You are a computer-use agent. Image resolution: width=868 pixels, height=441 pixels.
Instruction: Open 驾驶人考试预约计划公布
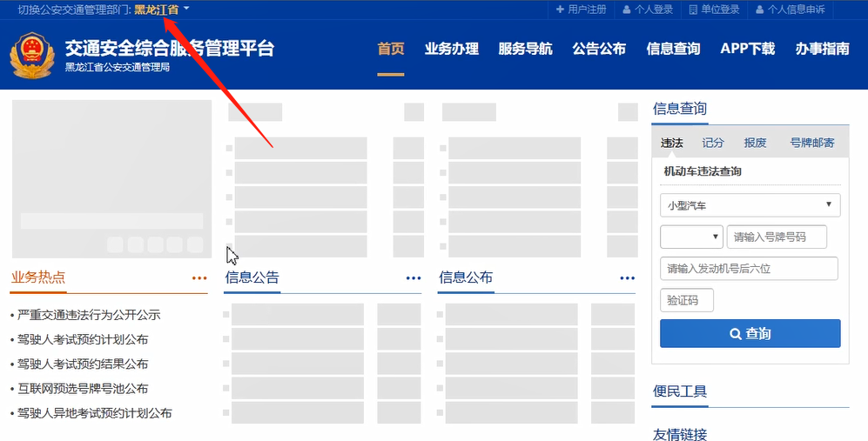click(x=83, y=340)
